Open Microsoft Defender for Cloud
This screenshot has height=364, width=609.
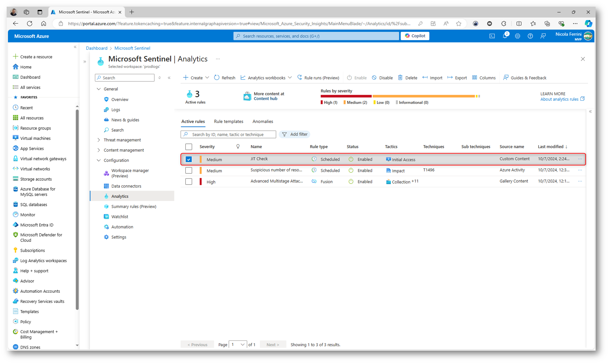coord(41,237)
